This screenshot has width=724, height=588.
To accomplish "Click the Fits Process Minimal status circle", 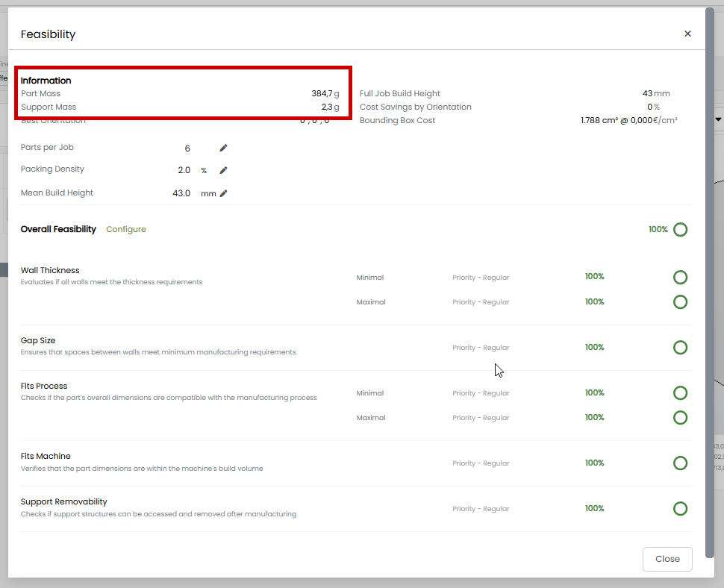I will pos(680,393).
